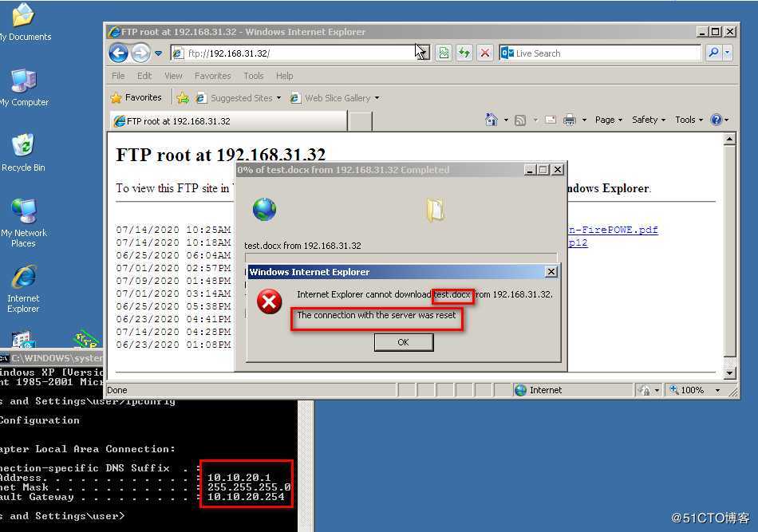Click the command prompt vertical scrollbar
This screenshot has height=532, width=758.
tap(306, 466)
